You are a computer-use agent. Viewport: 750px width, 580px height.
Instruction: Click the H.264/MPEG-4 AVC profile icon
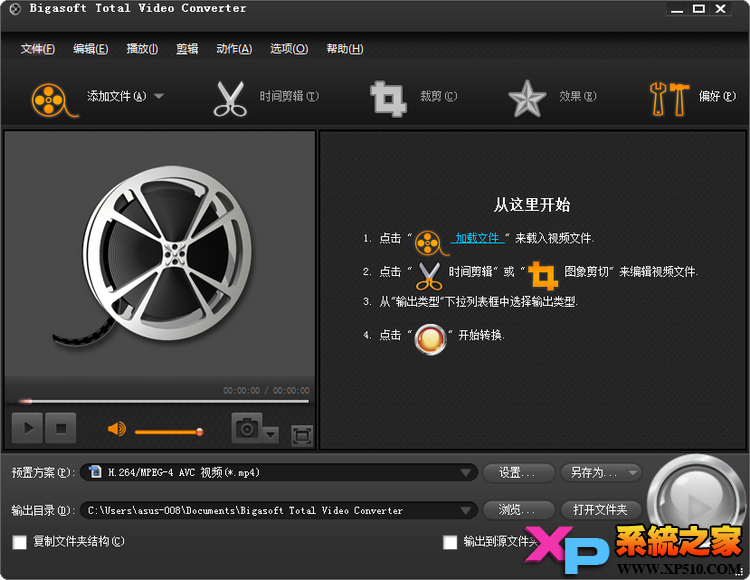(x=96, y=472)
